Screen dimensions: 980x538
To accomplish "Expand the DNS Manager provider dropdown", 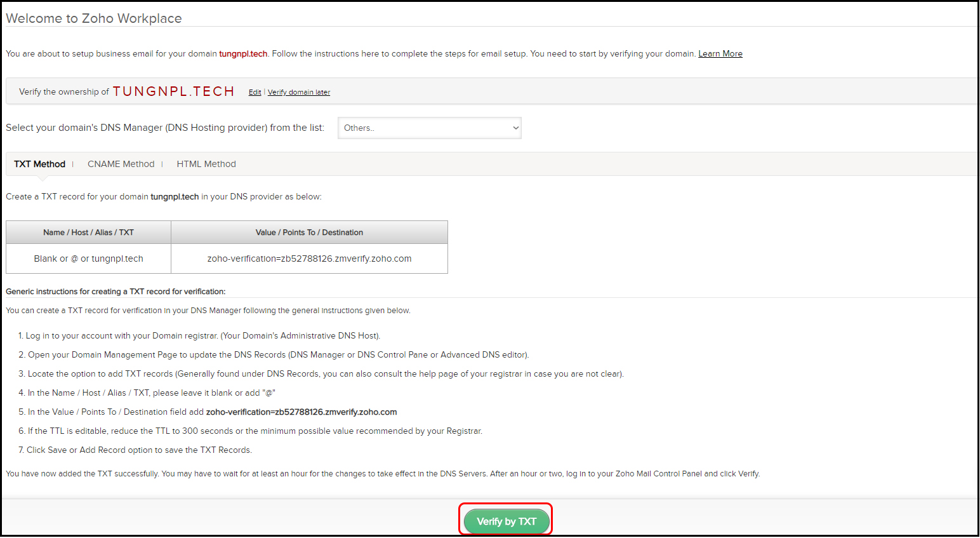I will coord(430,128).
